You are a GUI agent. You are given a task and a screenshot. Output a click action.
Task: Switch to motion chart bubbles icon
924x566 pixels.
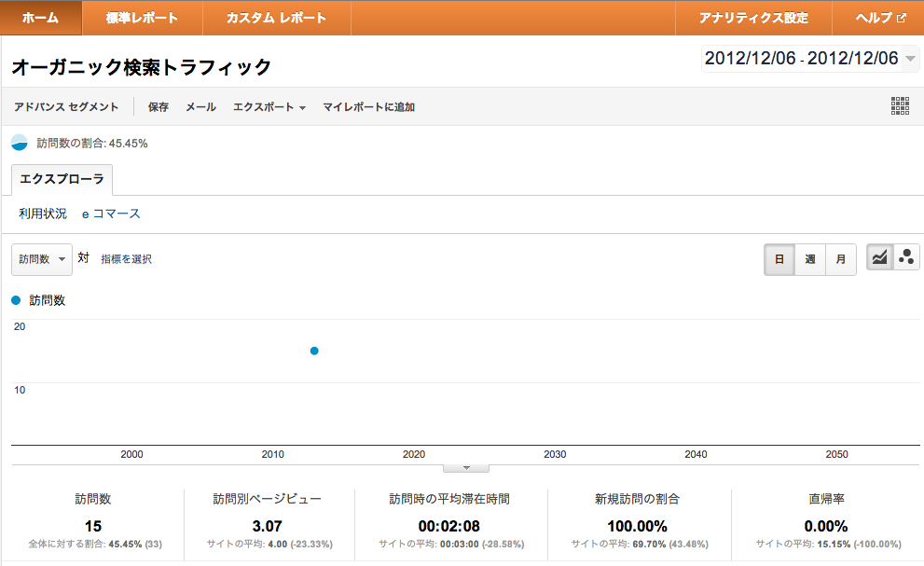(x=906, y=258)
